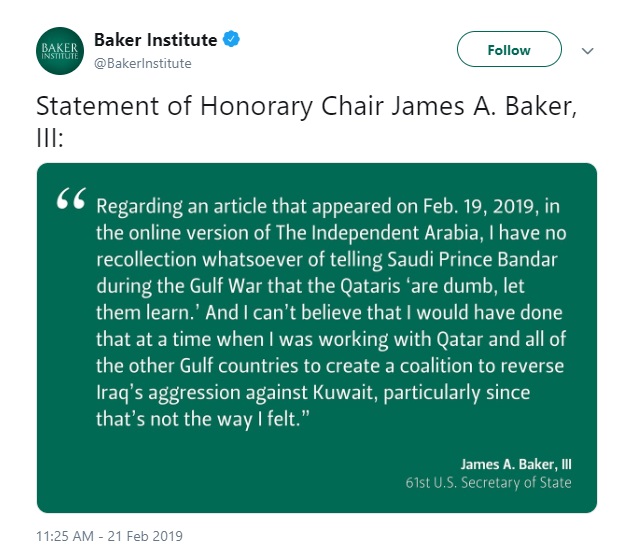Open the 11:25 AM tweet timestamp
Viewport: 634px width, 555px height.
click(109, 536)
